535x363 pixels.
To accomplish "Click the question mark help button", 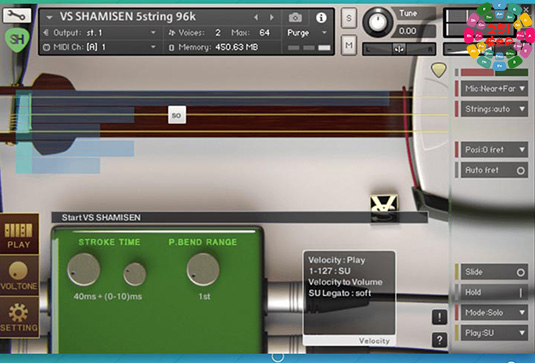I will click(x=439, y=339).
